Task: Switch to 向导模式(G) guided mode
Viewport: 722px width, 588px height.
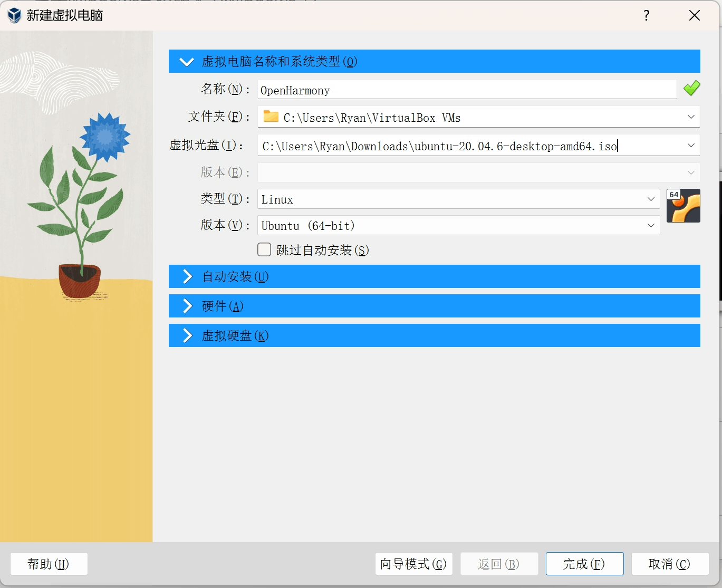Action: coord(413,564)
